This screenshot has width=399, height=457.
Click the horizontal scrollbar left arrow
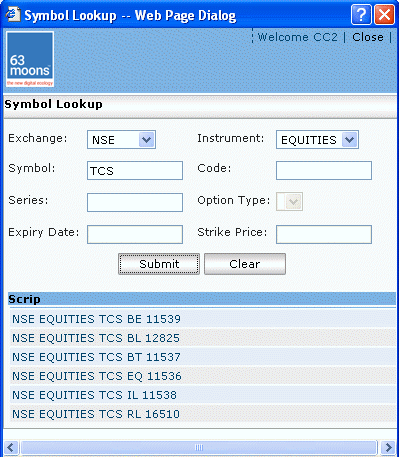(11, 447)
